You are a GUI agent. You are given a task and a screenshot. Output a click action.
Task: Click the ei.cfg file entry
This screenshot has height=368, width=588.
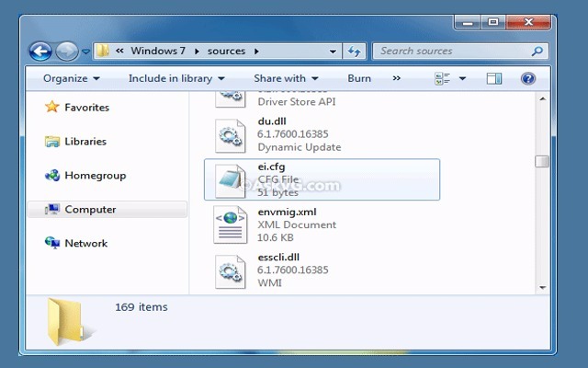click(x=321, y=179)
